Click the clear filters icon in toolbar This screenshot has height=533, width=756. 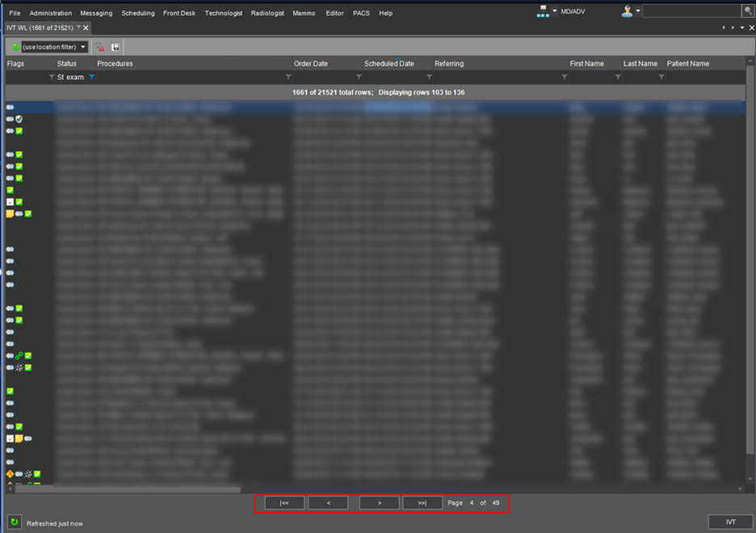[100, 48]
